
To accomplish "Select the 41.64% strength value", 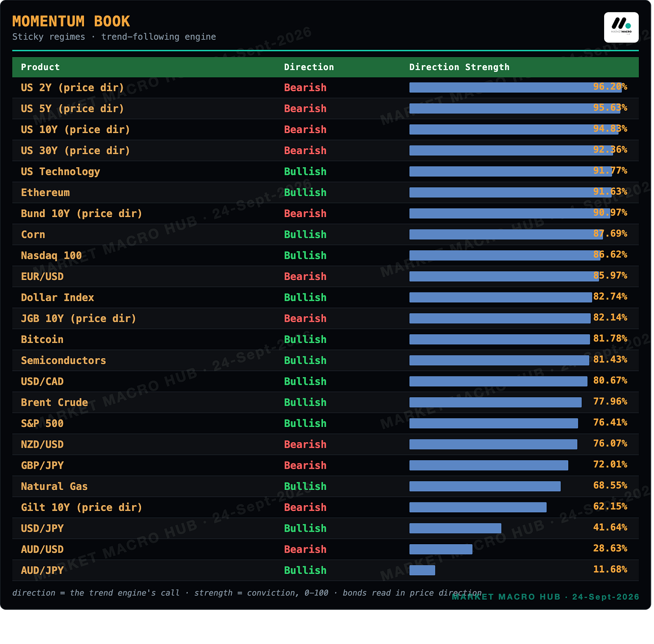I will 610,527.
